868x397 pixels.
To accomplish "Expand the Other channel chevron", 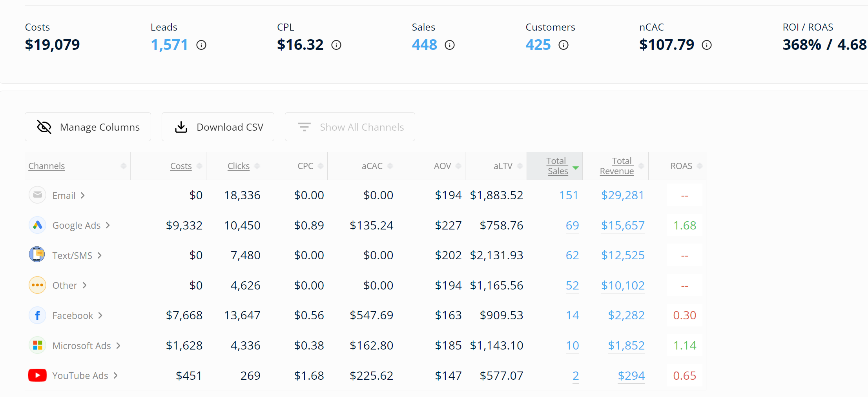I will click(84, 285).
